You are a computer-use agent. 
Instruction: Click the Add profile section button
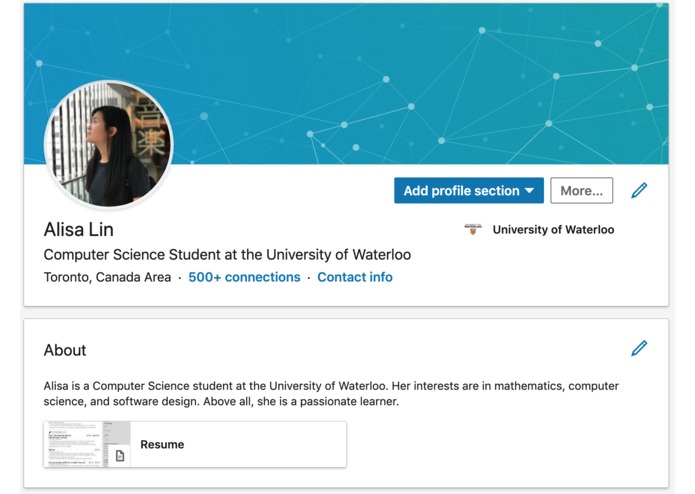[x=469, y=191]
